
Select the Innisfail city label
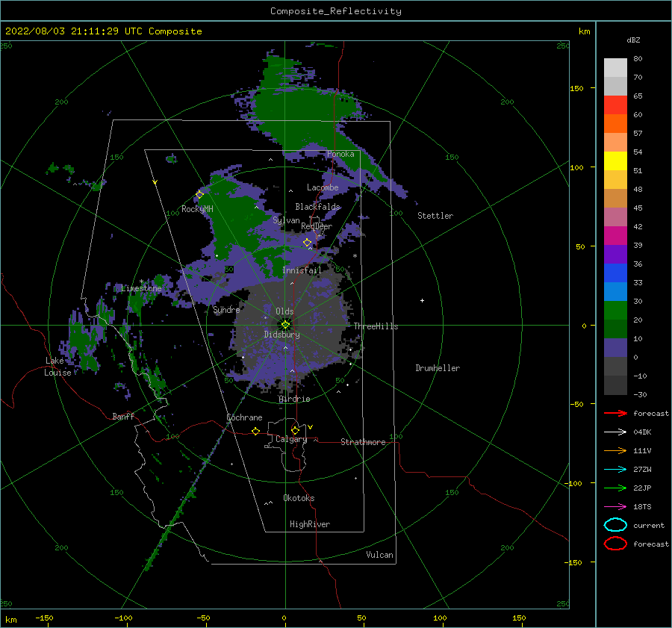(x=302, y=270)
